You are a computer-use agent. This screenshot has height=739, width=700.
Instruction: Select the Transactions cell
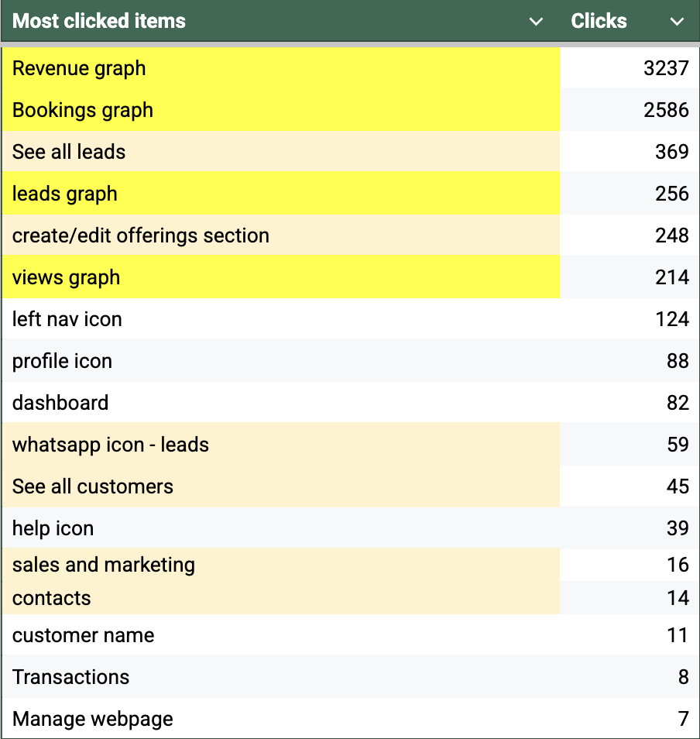70,677
